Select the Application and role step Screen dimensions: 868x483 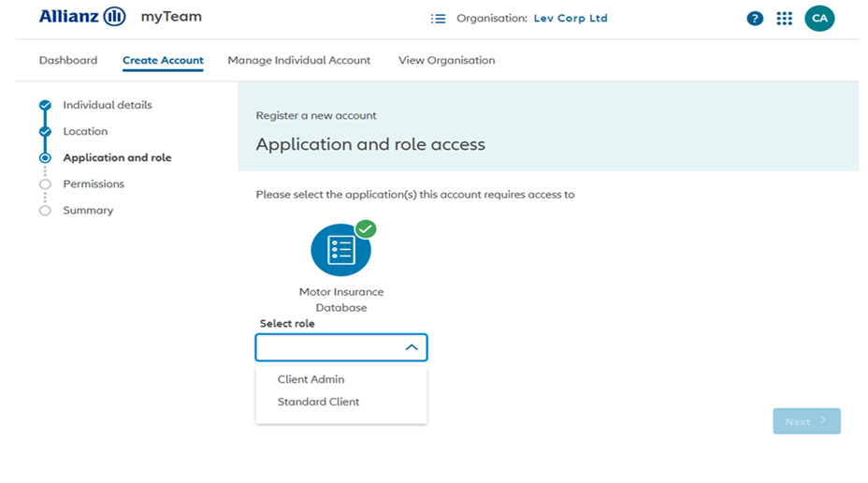pyautogui.click(x=117, y=158)
